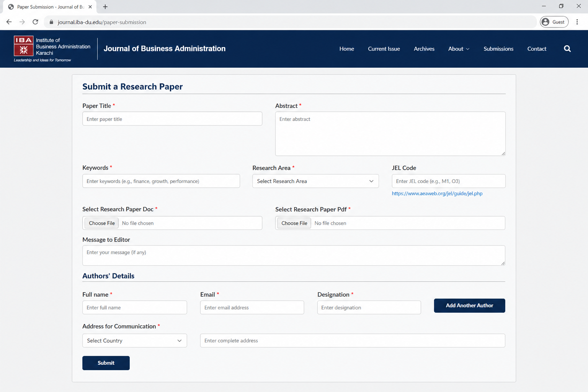Click the Abstract resize handle corner
The image size is (588, 392).
click(503, 153)
